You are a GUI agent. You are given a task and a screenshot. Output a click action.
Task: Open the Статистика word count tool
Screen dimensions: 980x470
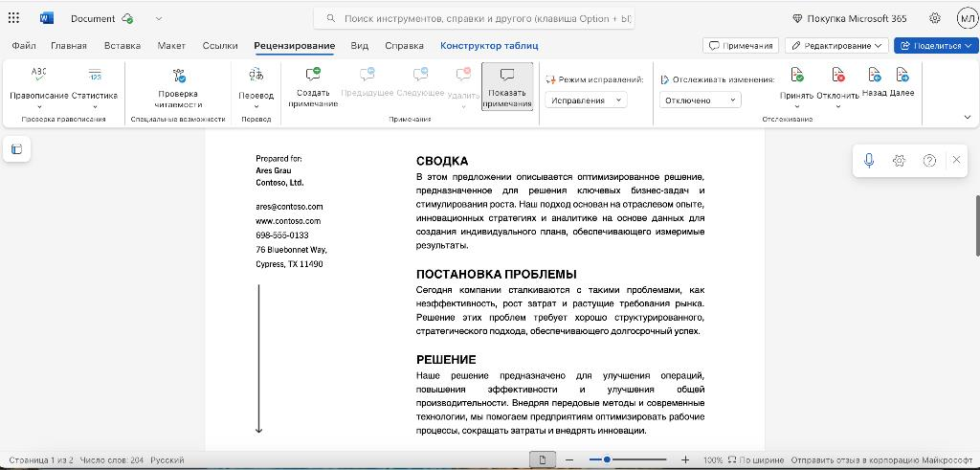tap(95, 86)
